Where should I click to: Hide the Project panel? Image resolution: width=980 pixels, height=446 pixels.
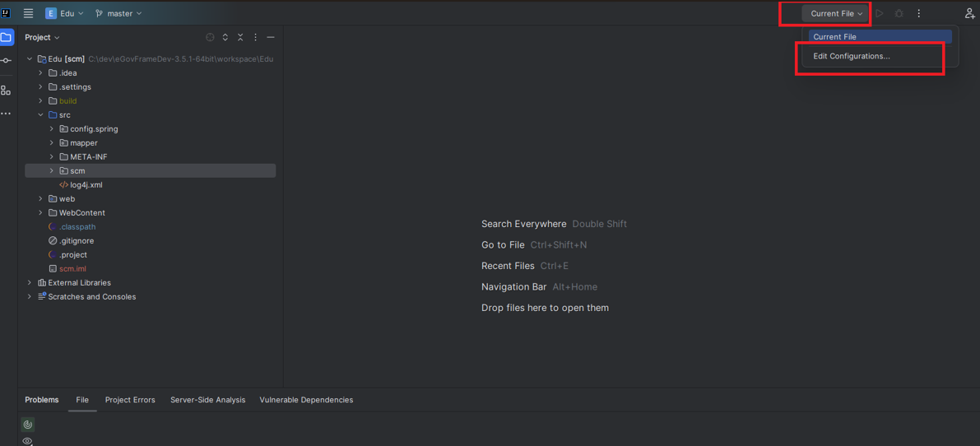(x=271, y=38)
